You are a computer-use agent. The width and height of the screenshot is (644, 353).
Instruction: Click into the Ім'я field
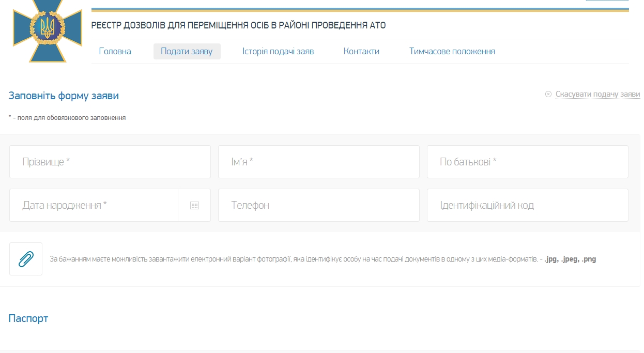[x=318, y=162]
